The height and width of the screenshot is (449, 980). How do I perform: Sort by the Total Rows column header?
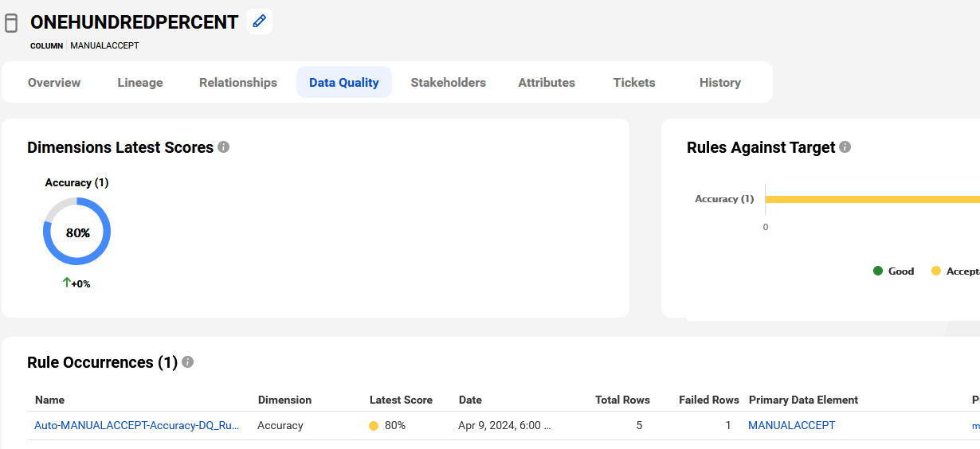click(622, 400)
